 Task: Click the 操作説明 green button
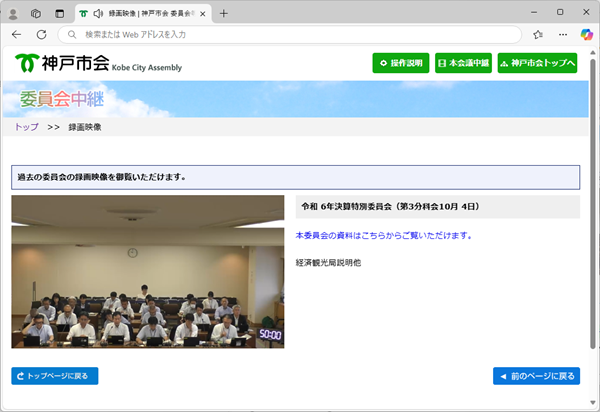pos(401,63)
